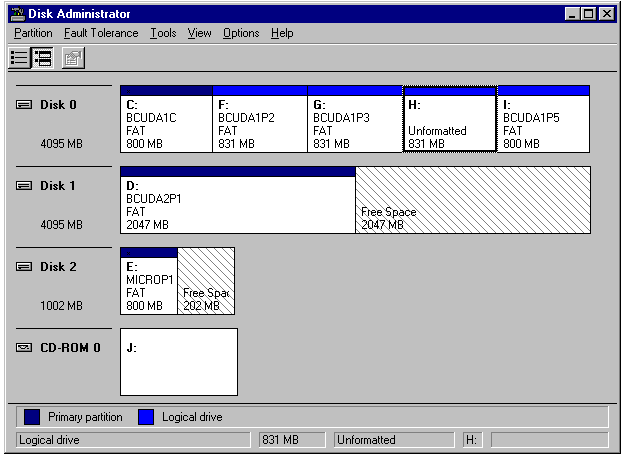This screenshot has height=460, width=624.
Task: Open the Tools menu
Action: point(163,33)
